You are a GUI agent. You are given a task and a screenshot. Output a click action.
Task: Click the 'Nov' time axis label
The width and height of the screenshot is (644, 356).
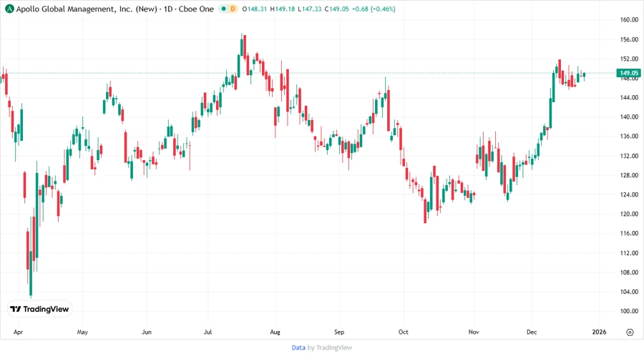(474, 332)
